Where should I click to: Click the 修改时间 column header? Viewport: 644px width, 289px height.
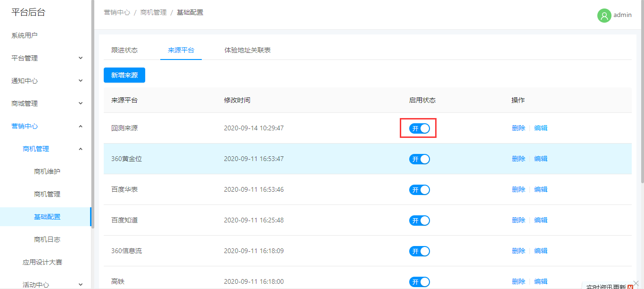[x=237, y=100]
